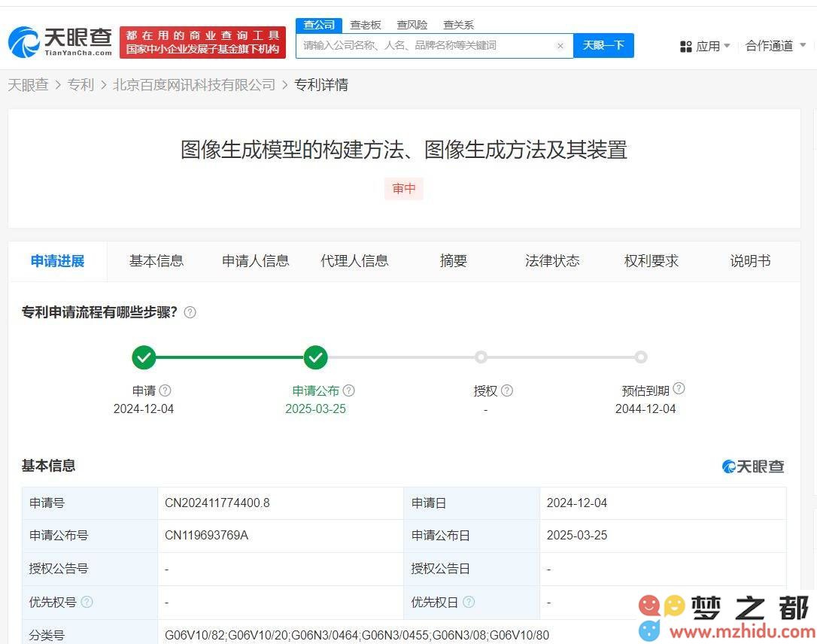Click the green check of 申请 step

[x=144, y=357]
